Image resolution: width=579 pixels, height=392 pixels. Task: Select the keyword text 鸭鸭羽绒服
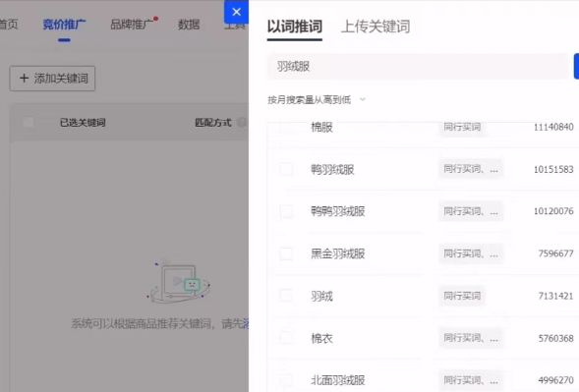click(338, 211)
